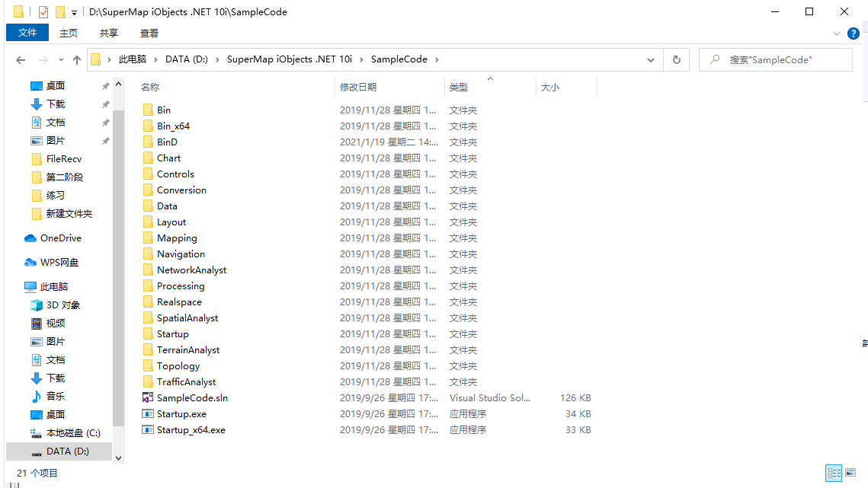The height and width of the screenshot is (488, 868).
Task: Select the Realspace folder
Action: 179,301
